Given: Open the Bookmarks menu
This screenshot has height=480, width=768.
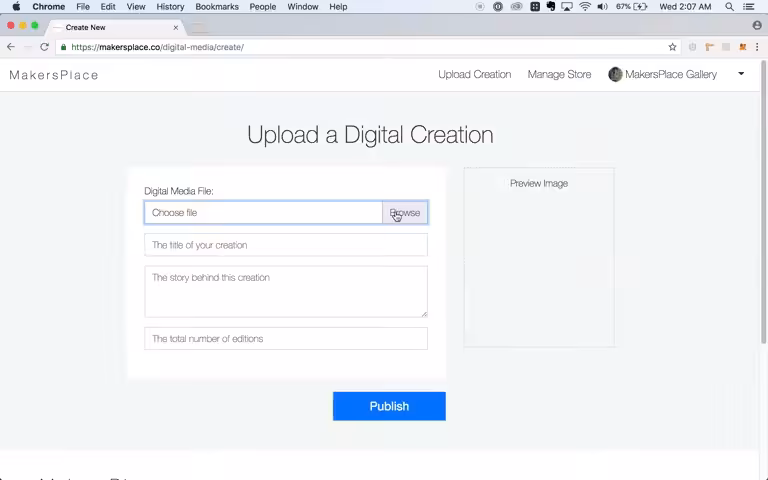Looking at the screenshot, I should tap(217, 7).
